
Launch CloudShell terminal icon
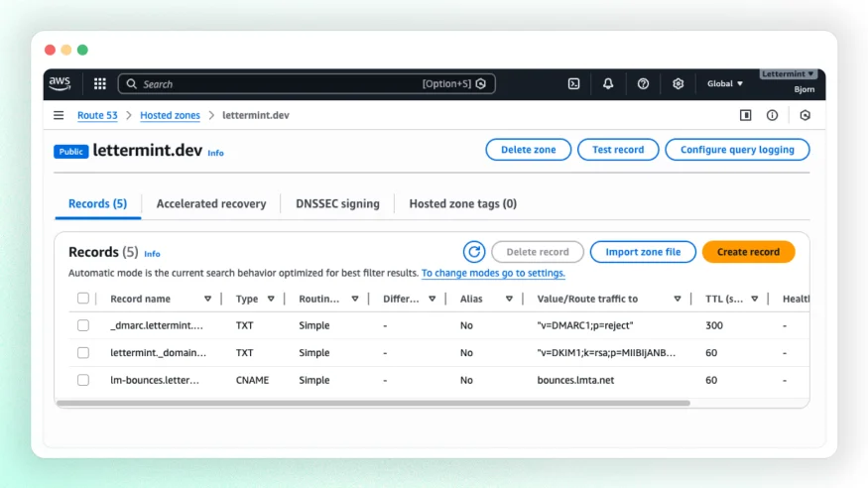(x=574, y=83)
